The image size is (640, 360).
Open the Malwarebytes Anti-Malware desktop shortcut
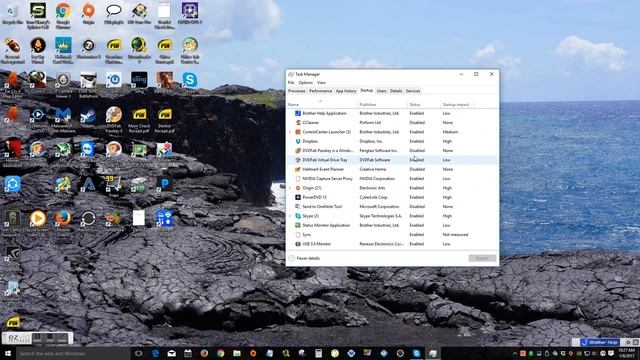point(63,121)
